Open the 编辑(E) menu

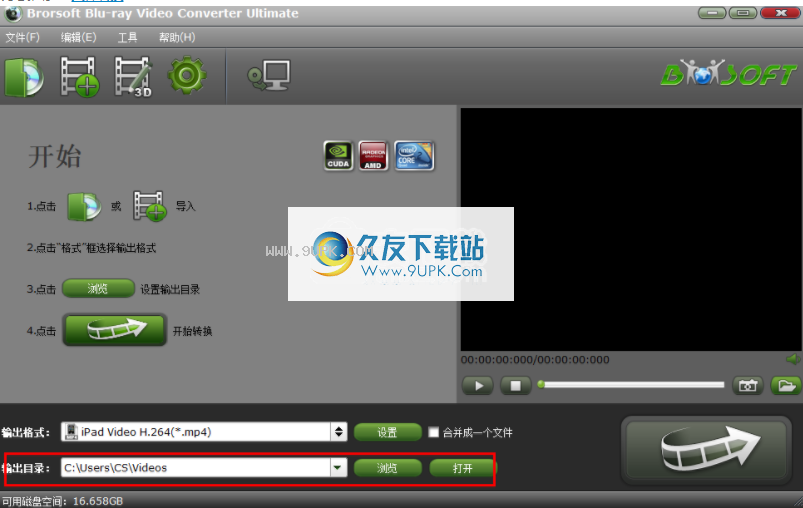pos(78,37)
